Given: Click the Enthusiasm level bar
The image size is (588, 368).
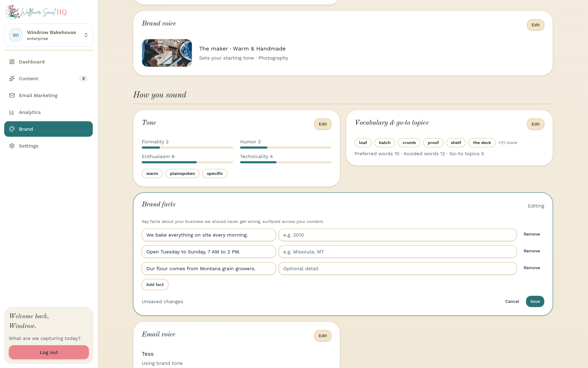Looking at the screenshot, I should [187, 162].
